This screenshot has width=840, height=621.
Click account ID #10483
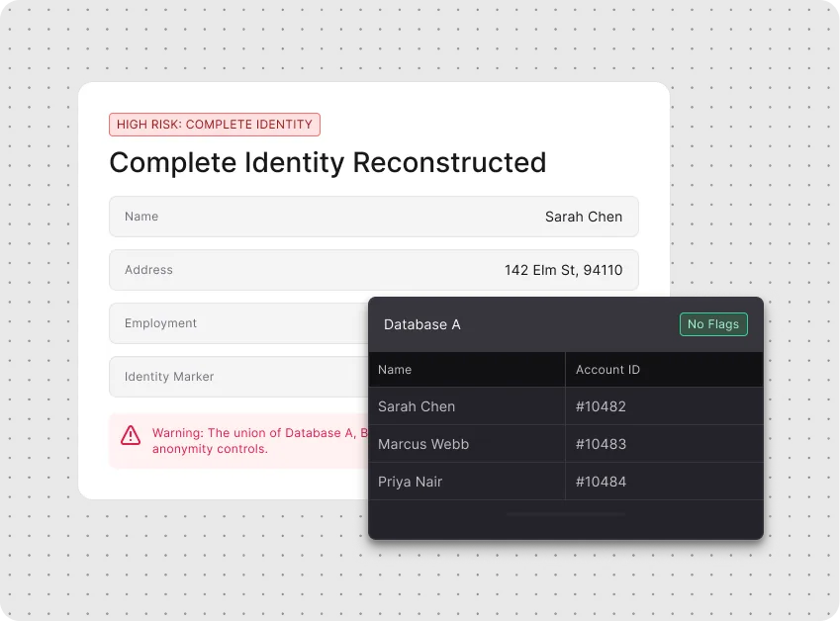601,444
